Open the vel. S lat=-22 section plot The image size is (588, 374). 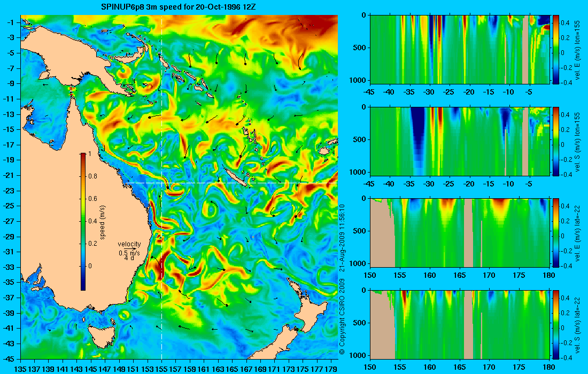click(460, 324)
